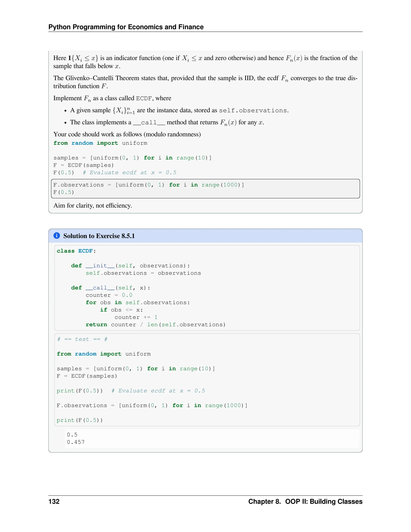The height and width of the screenshot is (532, 411).
Task: Click 'return counter / len(self.observations)' line
Action: 156,325
